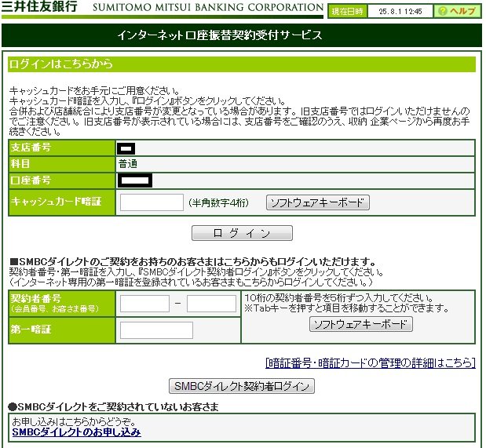Click the キャッシュカード暗証 PIN input field

[152, 202]
